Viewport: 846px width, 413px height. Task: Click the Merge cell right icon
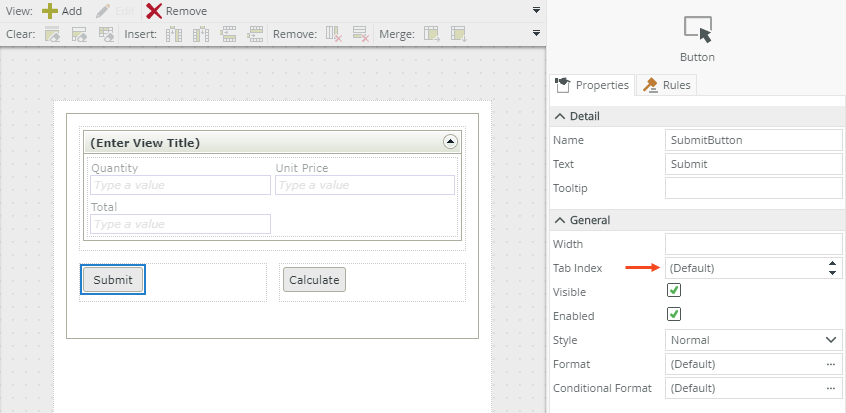tap(432, 34)
